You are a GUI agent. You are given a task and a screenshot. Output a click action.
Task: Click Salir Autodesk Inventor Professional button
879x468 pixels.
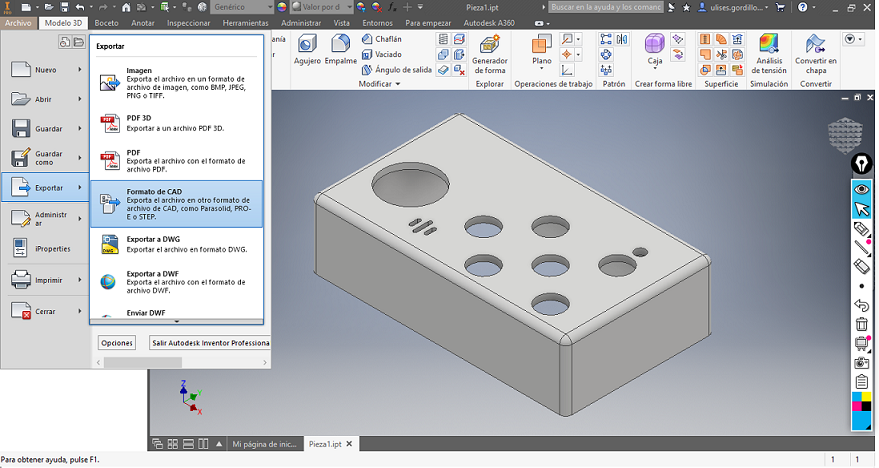coord(210,342)
